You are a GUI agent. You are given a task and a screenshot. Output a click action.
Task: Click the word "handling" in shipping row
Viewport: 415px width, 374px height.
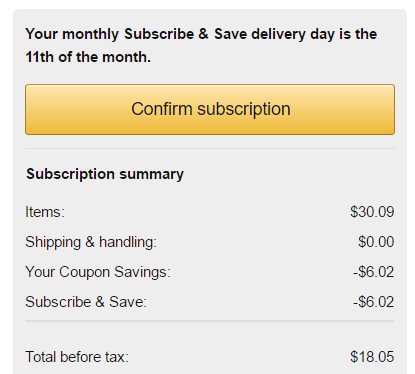[128, 242]
